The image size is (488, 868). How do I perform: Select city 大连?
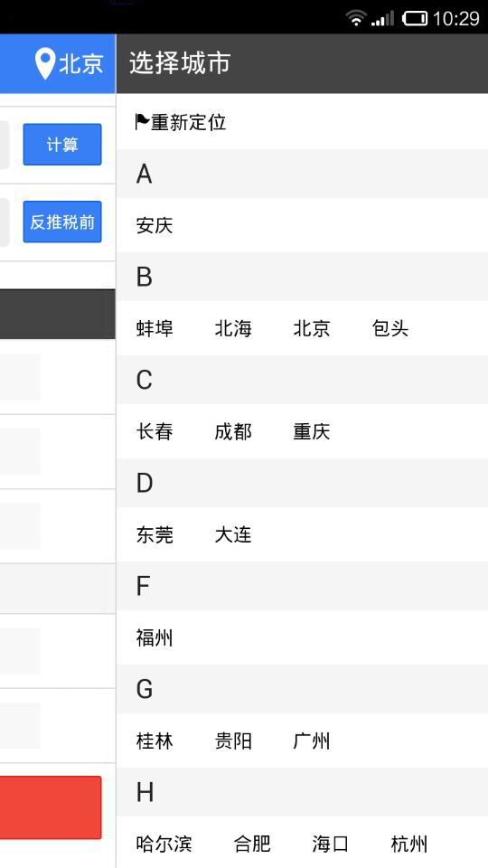(x=233, y=534)
